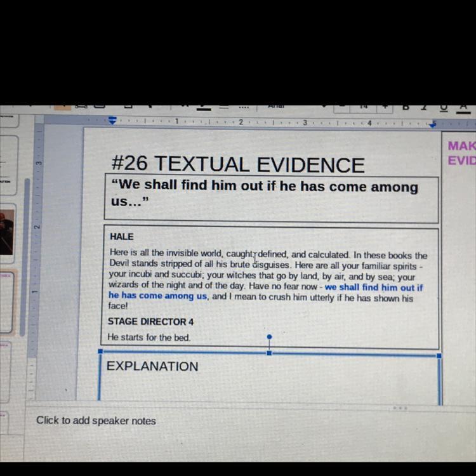Image resolution: width=476 pixels, height=476 pixels.
Task: Click the blue bold phrase "he has come among us"
Action: pos(158,295)
